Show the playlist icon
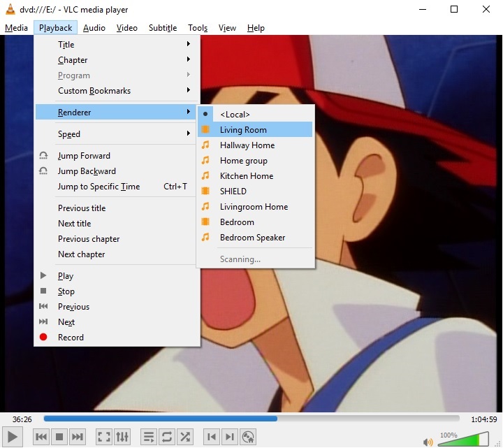Image resolution: width=503 pixels, height=448 pixels. 149,437
